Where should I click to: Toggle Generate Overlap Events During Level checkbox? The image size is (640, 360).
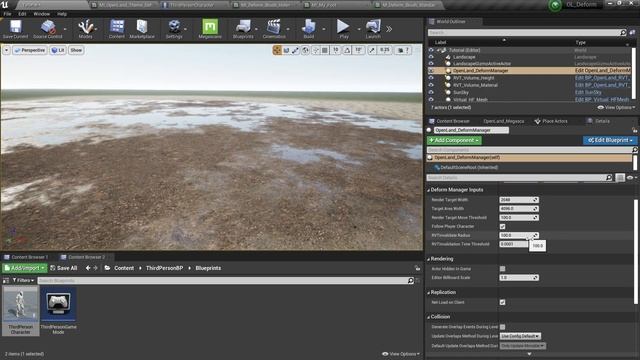tap(502, 327)
